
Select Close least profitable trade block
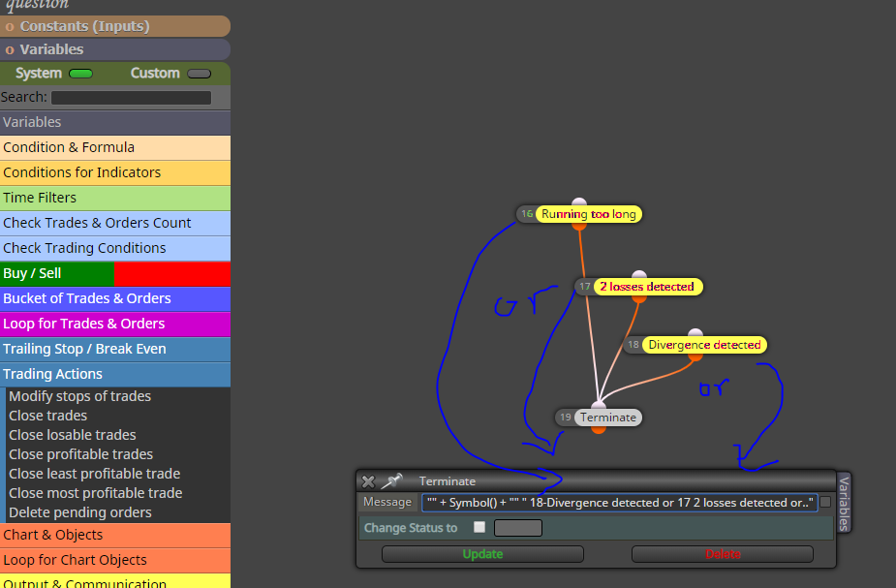[x=95, y=475]
